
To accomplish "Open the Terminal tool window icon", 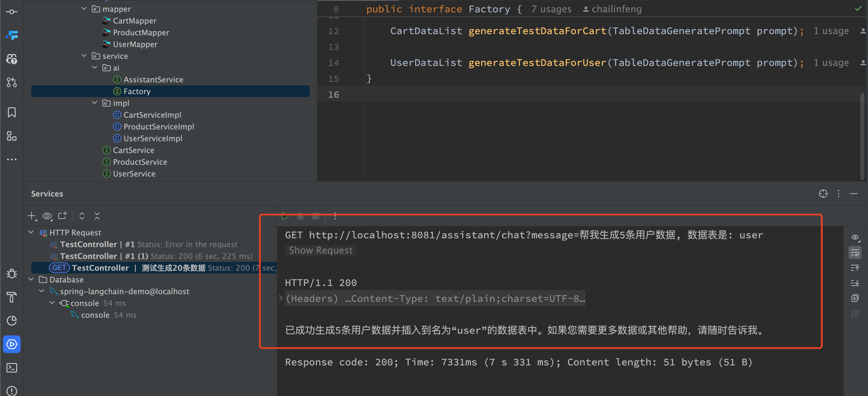I will coord(12,368).
